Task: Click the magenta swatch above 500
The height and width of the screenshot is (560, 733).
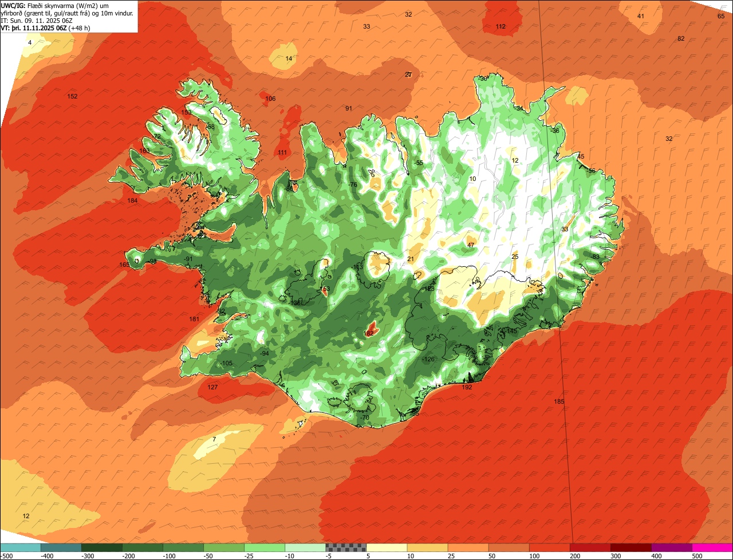Action: coord(712,547)
